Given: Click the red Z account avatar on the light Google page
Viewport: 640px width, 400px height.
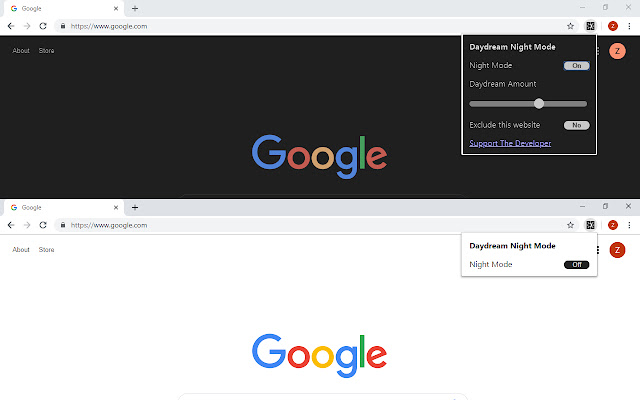Looking at the screenshot, I should tap(617, 250).
